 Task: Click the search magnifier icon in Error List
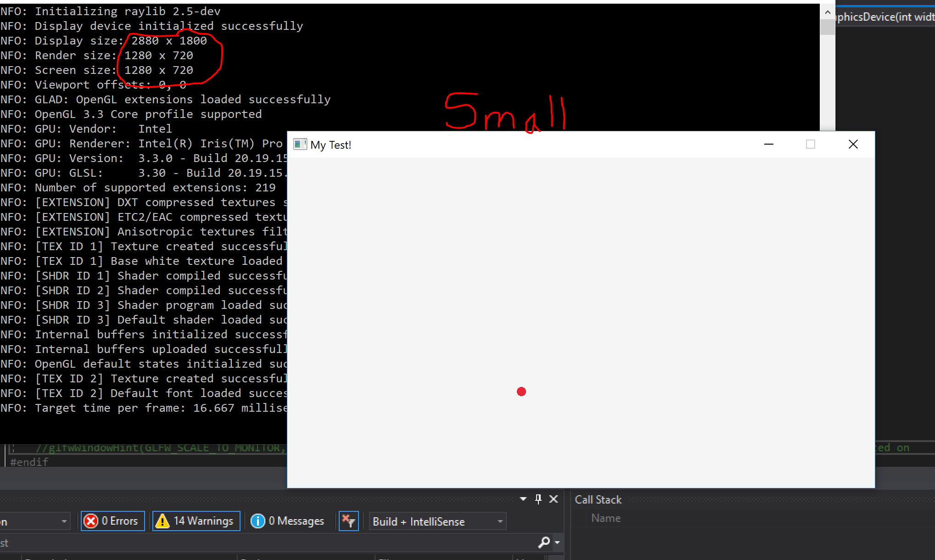tap(544, 542)
